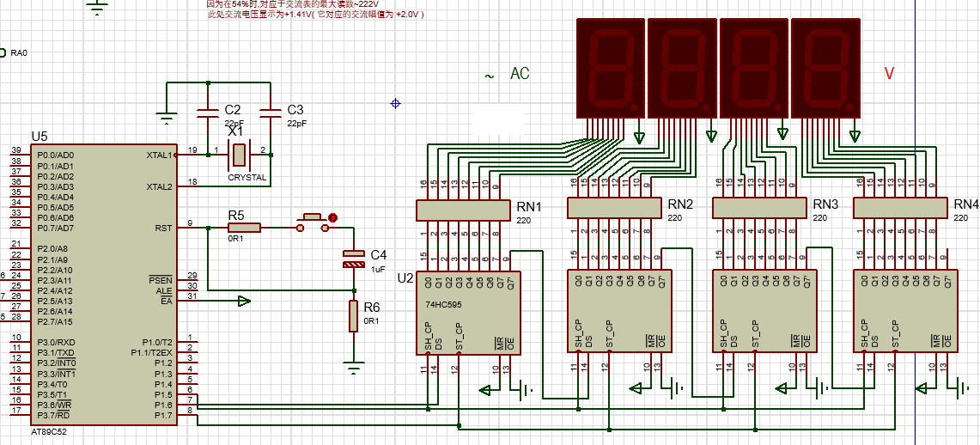Click the blue origin crosshair marker
The image size is (980, 445).
click(x=395, y=103)
